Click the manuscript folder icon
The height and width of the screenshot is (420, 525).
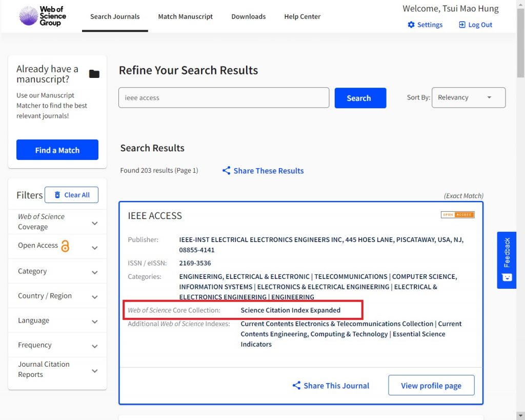click(x=94, y=74)
